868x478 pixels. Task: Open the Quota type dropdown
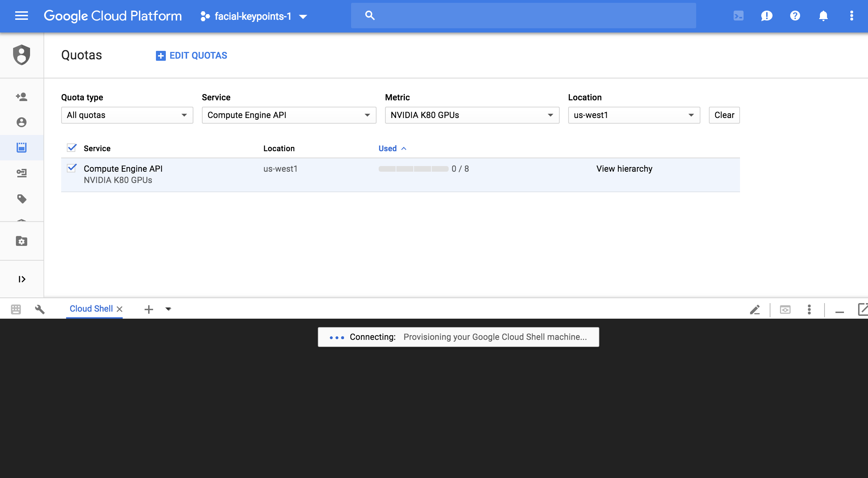[x=127, y=115]
